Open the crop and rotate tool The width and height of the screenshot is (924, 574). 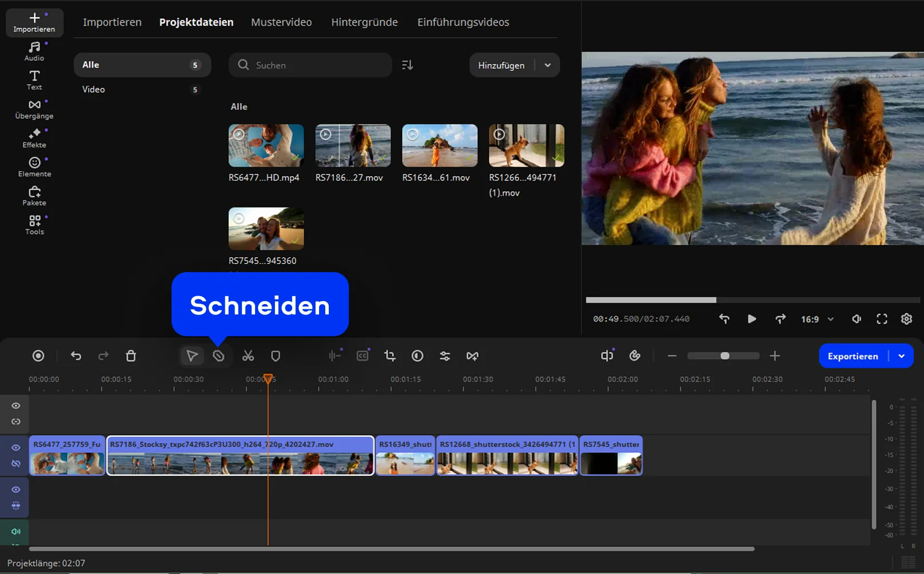point(390,356)
